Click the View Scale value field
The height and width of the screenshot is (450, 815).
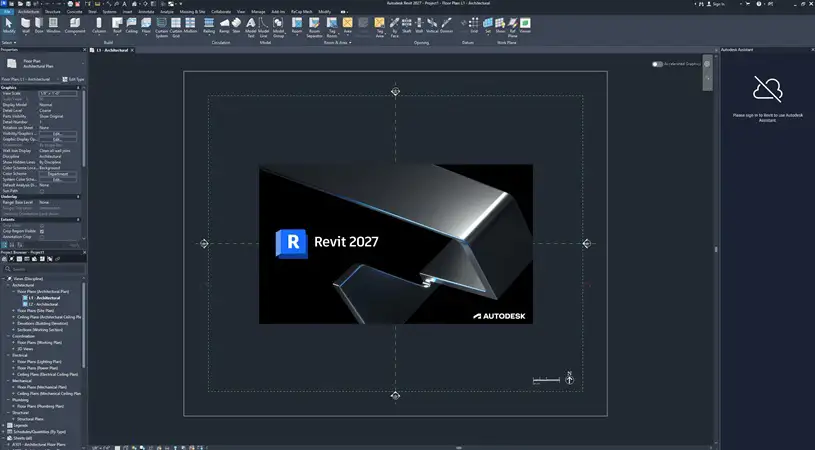tap(59, 94)
